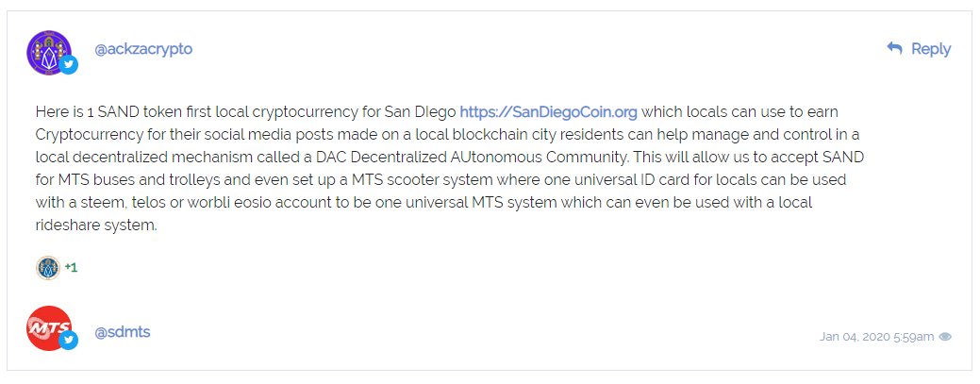980x384 pixels.
Task: Open the https://SanDiegoCoin.org link
Action: tap(549, 112)
